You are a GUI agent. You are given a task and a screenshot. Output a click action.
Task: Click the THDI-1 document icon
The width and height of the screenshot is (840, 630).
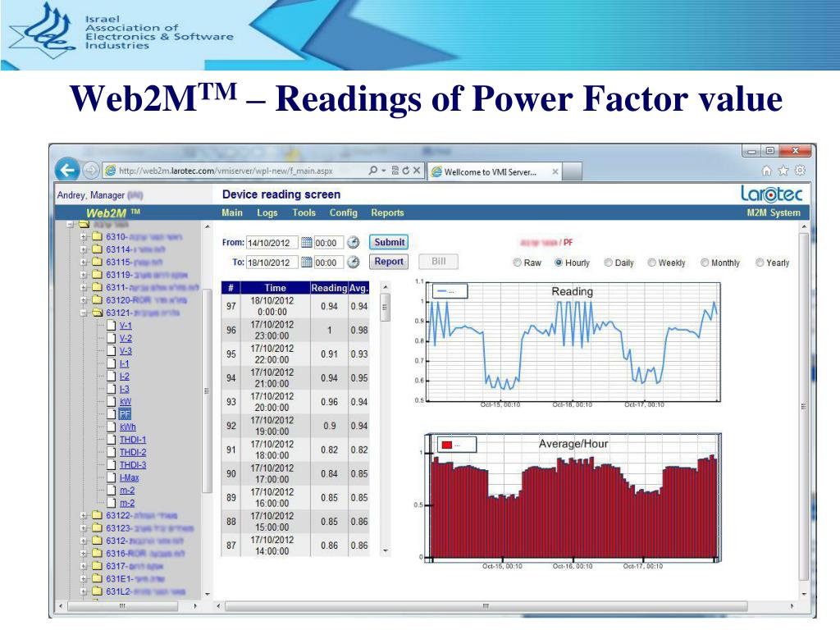click(111, 440)
